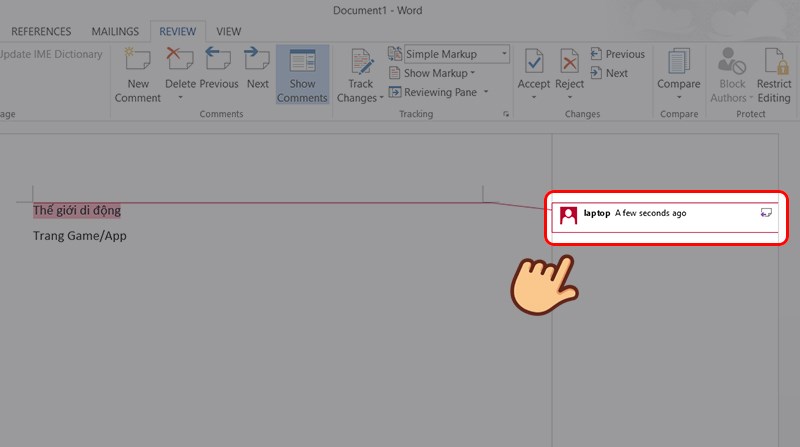This screenshot has height=447, width=800.
Task: Toggle the Show Comments button
Action: tap(302, 75)
